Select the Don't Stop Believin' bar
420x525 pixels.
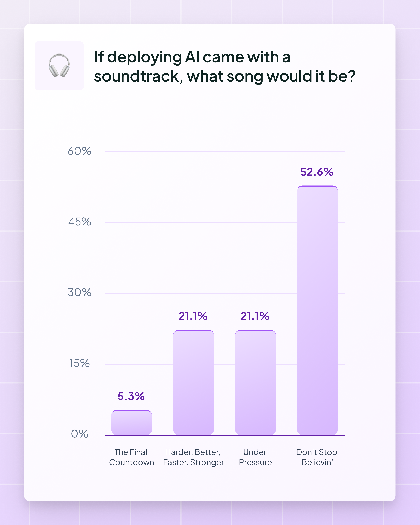317,310
